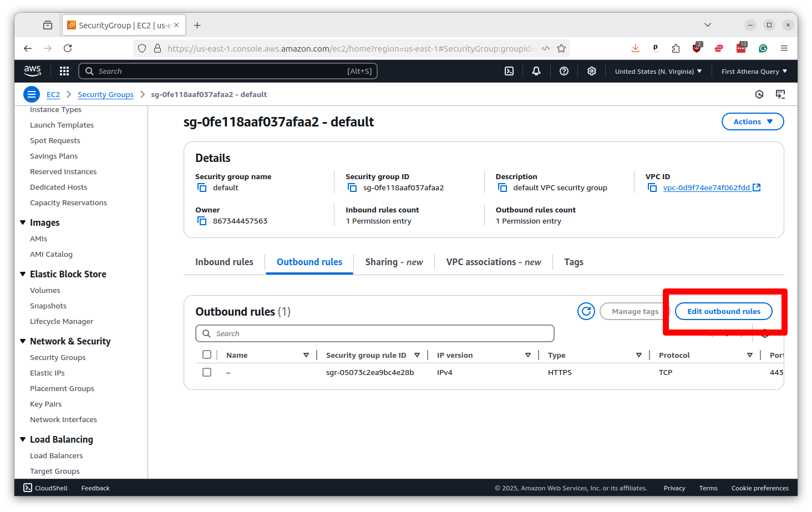Switch to the Inbound rules tab
Screen dimensions: 812x512
(x=224, y=262)
